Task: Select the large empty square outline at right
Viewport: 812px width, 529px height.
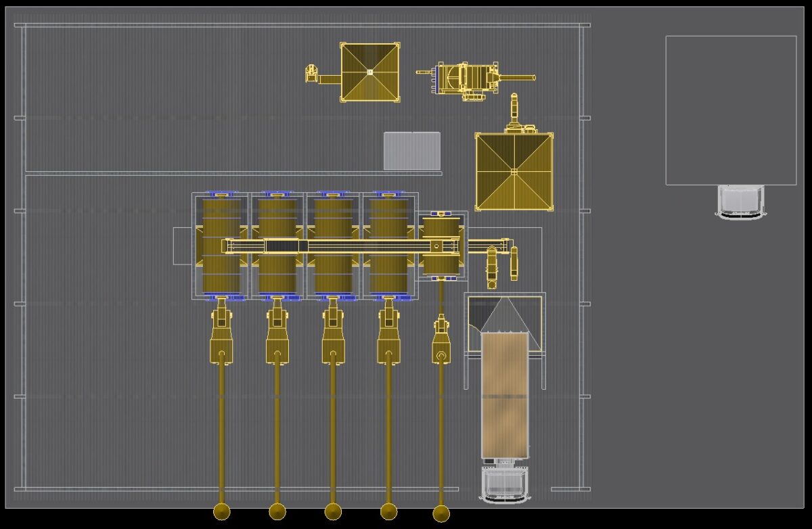Action: [x=731, y=110]
